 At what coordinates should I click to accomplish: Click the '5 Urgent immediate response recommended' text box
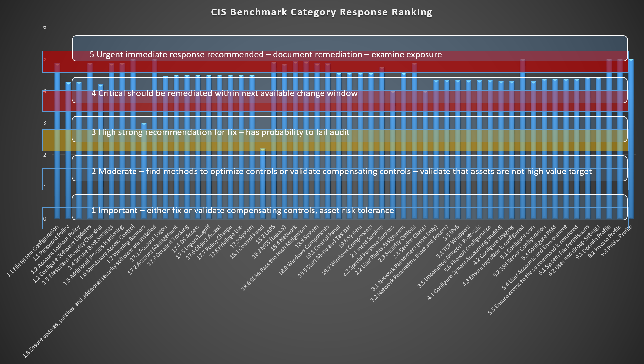(350, 48)
